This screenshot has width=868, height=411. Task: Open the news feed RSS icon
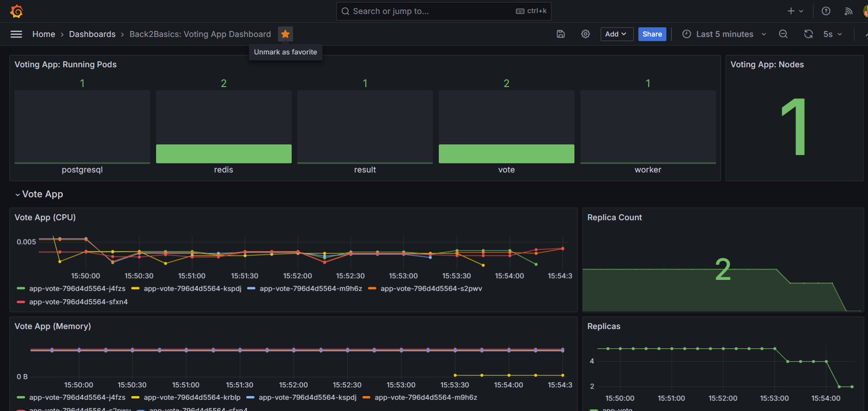click(x=848, y=11)
